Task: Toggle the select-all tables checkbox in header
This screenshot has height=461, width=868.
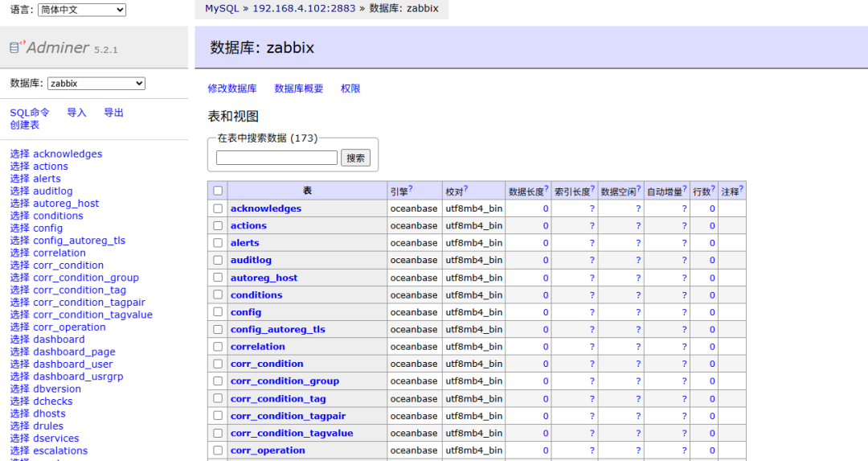Action: (x=218, y=191)
